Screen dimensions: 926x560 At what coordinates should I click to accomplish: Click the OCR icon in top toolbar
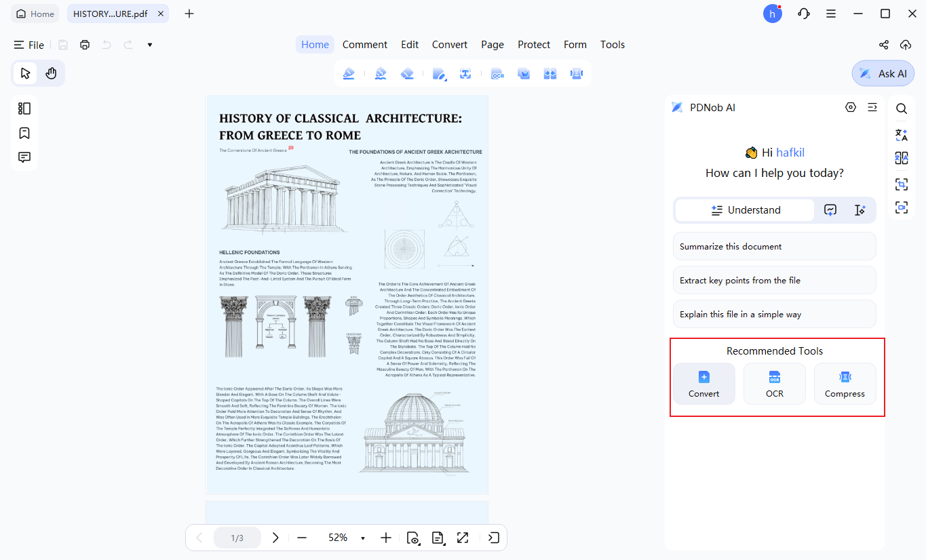[x=497, y=73]
